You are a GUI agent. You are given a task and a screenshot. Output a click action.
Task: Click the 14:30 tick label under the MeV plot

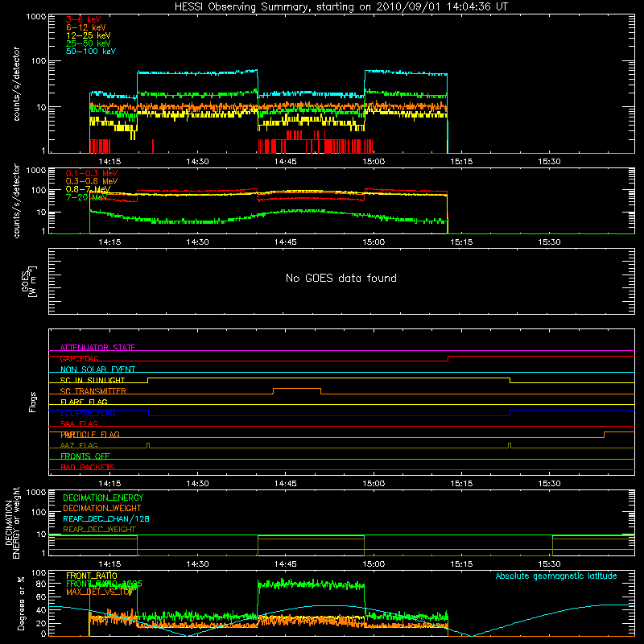point(197,242)
